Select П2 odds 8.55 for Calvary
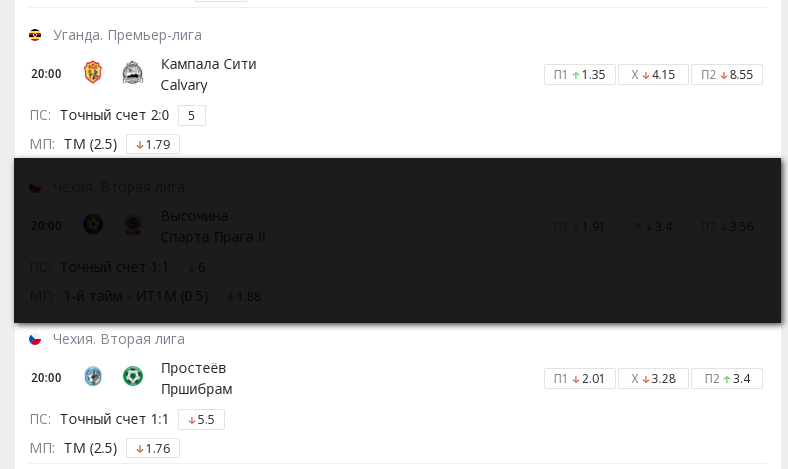Image resolution: width=788 pixels, height=469 pixels. (727, 74)
